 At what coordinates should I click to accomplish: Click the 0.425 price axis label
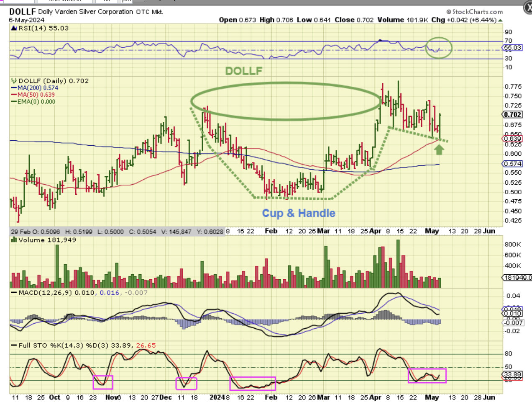click(x=513, y=221)
